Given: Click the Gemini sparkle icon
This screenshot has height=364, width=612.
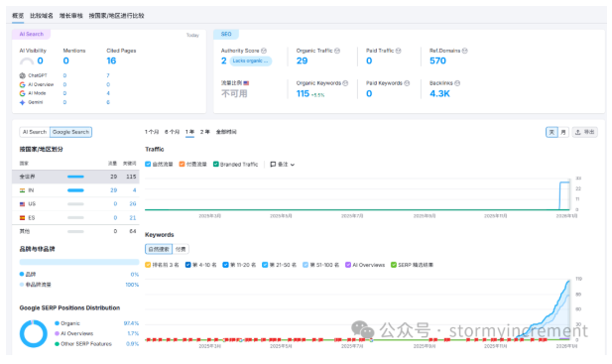Looking at the screenshot, I should click(x=22, y=102).
